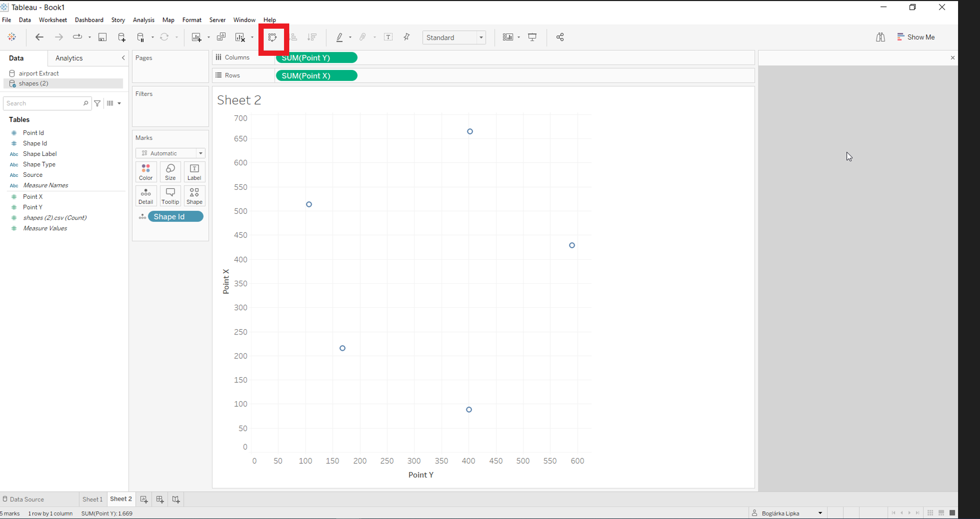980x519 pixels.
Task: Click the New Dashboard tab icon
Action: tap(160, 499)
